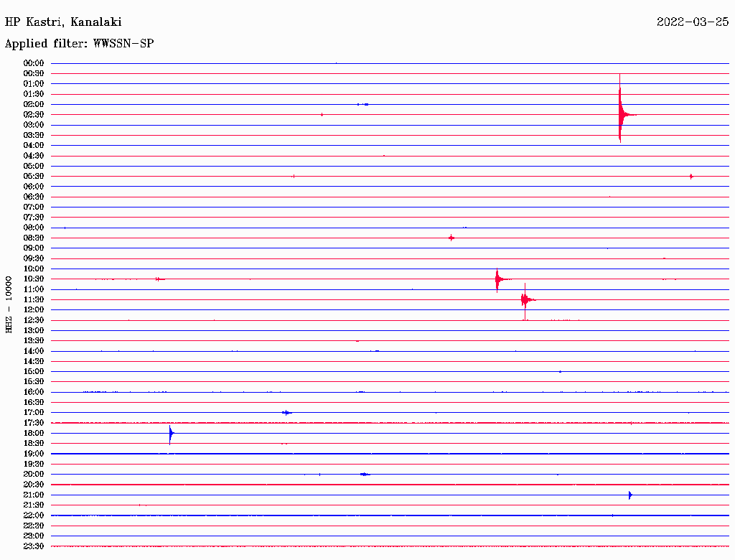Image resolution: width=735 pixels, height=560 pixels.
Task: Click the blue burst on the 20:00 trace
Action: 365,475
